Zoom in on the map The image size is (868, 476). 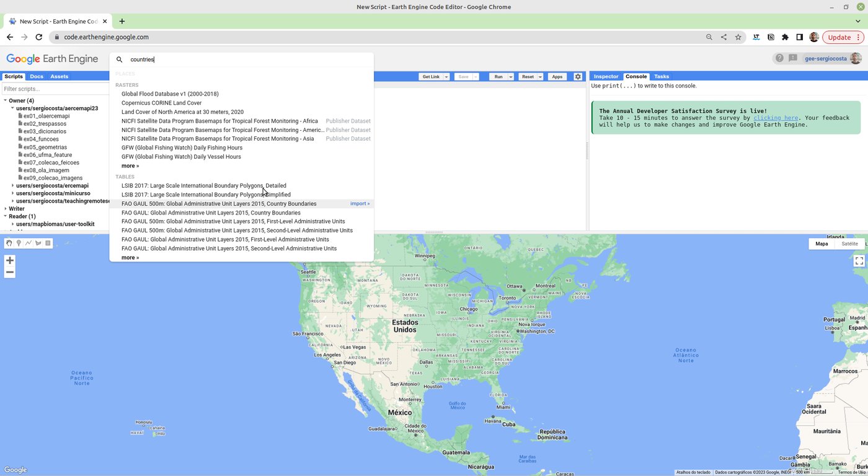(x=10, y=260)
